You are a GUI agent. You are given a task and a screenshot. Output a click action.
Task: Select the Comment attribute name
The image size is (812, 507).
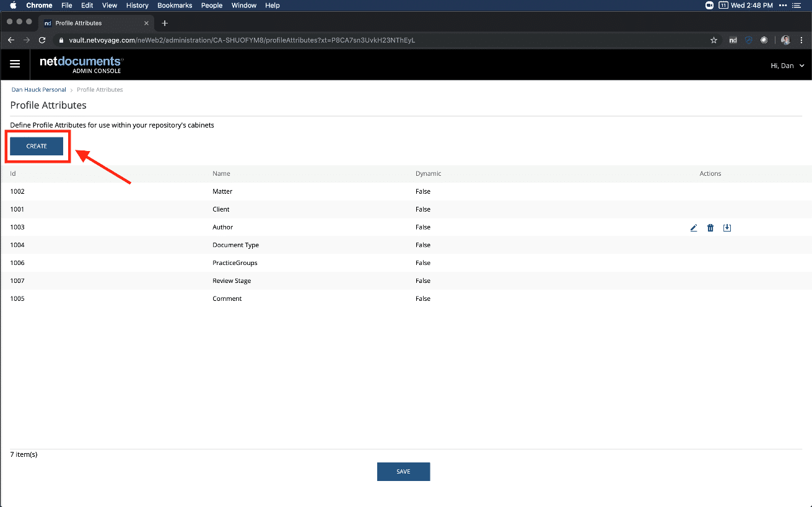[x=227, y=299]
